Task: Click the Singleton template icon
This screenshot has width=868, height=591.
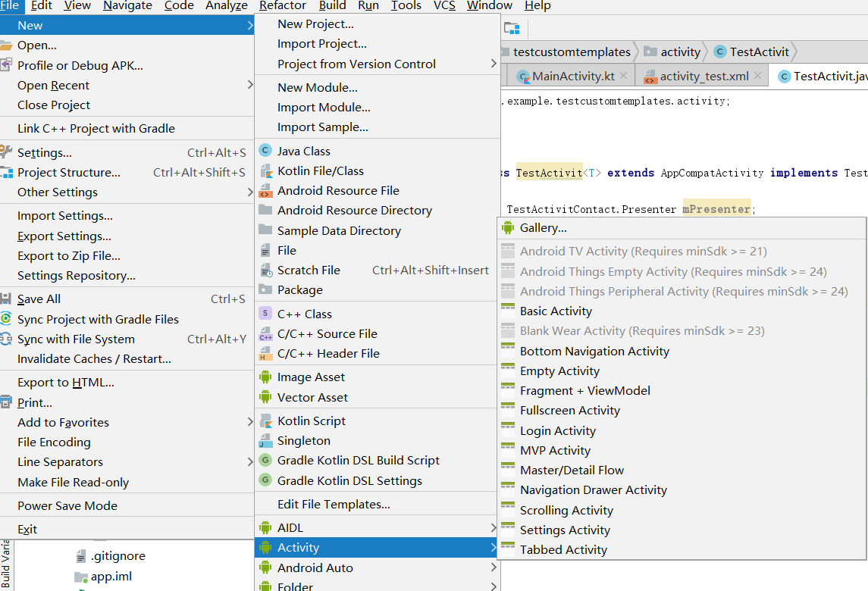Action: coord(266,440)
